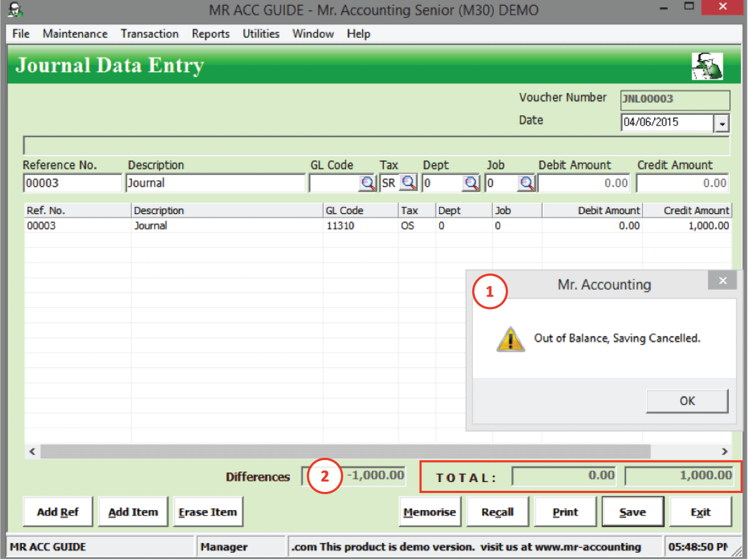The height and width of the screenshot is (560, 748).
Task: Open the Window menu
Action: click(313, 33)
